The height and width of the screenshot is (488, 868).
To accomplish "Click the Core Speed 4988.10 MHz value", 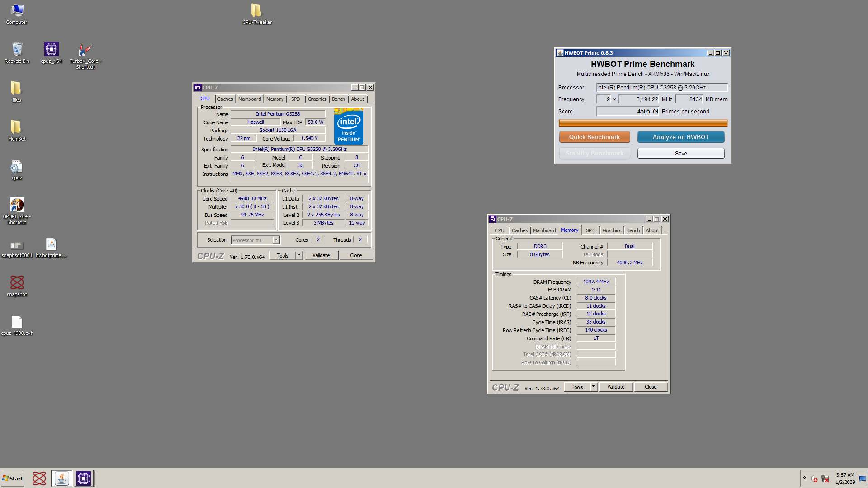I will click(252, 198).
